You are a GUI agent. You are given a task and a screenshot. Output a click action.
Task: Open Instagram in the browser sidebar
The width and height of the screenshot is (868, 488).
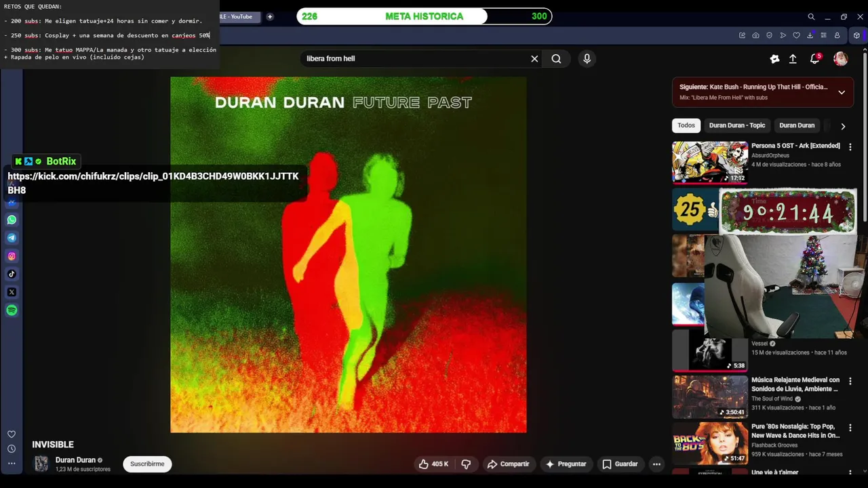click(12, 256)
